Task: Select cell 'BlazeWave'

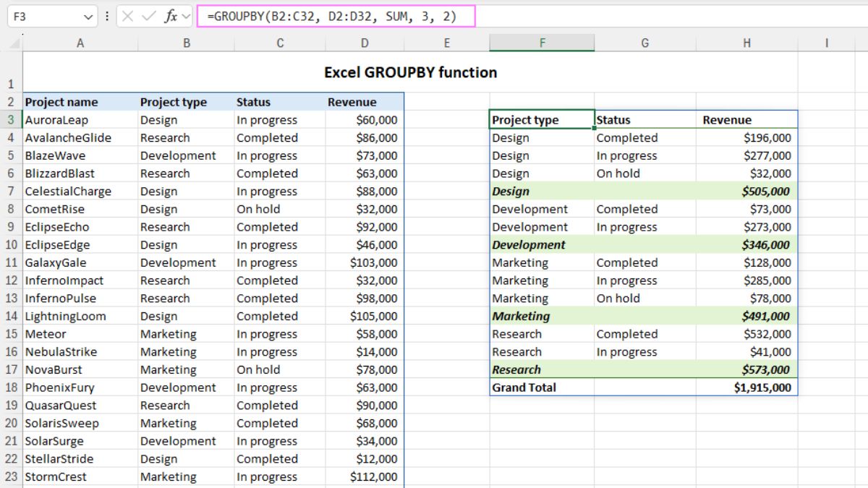Action: [x=80, y=155]
